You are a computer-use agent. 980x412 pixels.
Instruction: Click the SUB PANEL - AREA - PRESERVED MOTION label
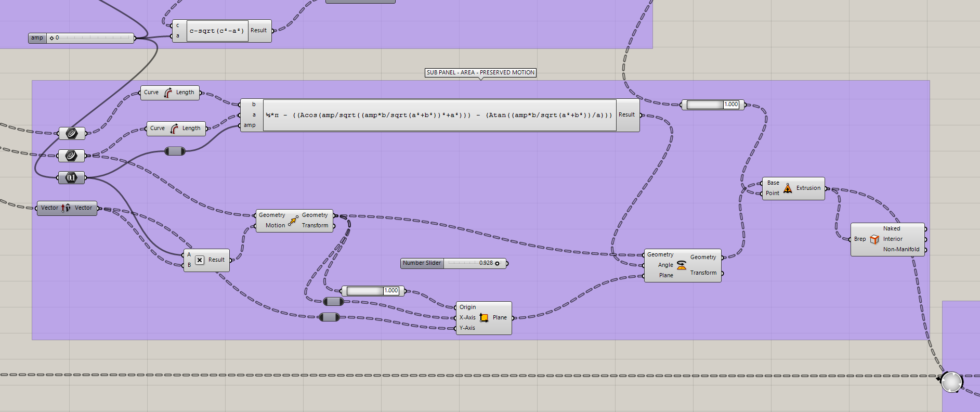(480, 73)
